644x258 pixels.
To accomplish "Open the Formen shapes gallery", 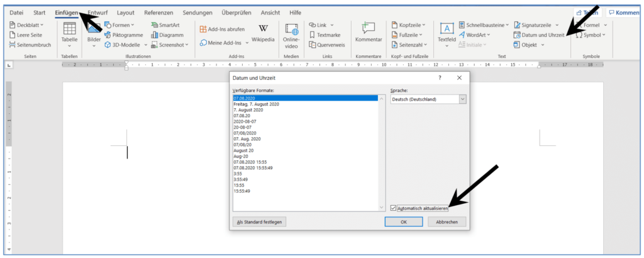I will pos(119,25).
